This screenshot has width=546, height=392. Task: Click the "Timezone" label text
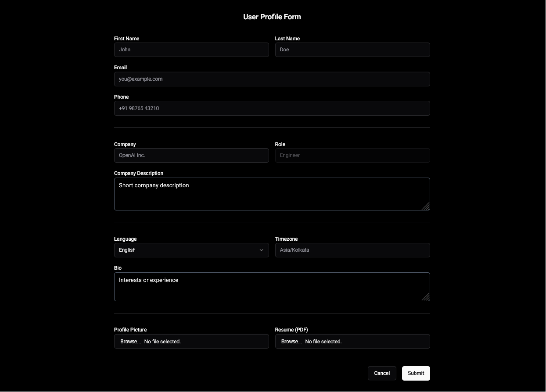point(286,239)
